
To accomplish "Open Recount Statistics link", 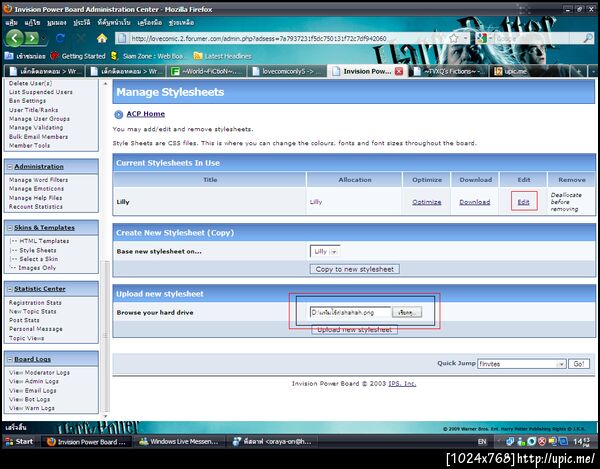I will [36, 207].
